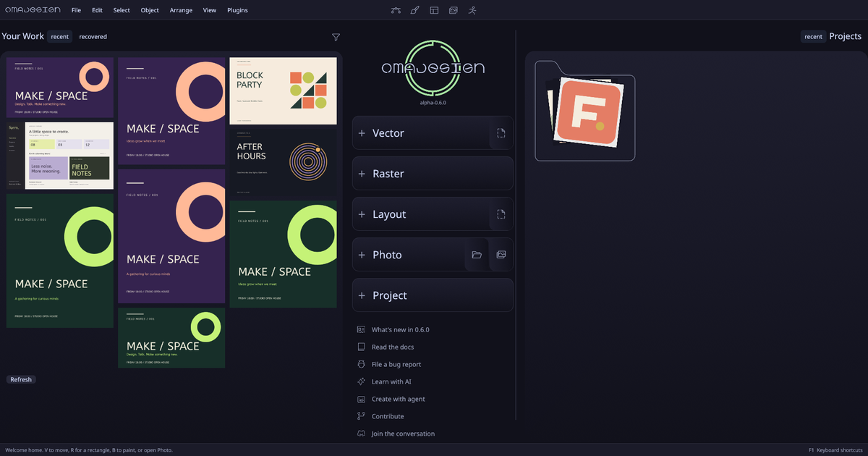Create a new Project

(x=433, y=295)
